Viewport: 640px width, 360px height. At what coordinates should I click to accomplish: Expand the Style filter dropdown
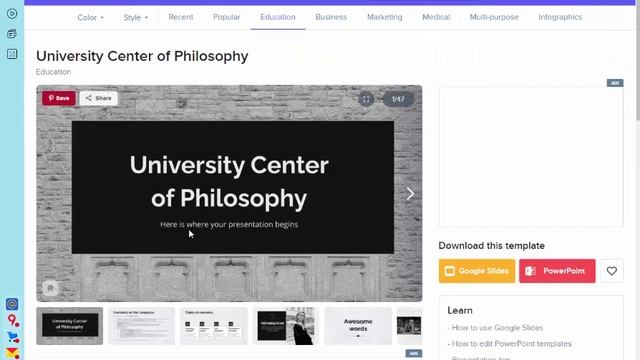point(136,18)
